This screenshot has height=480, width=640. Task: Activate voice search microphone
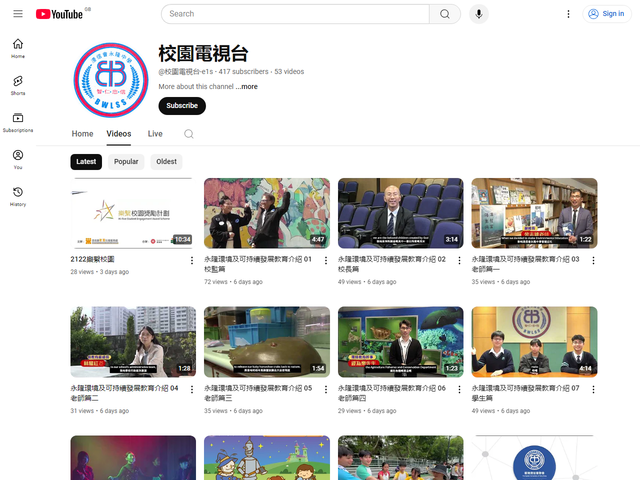pyautogui.click(x=479, y=14)
